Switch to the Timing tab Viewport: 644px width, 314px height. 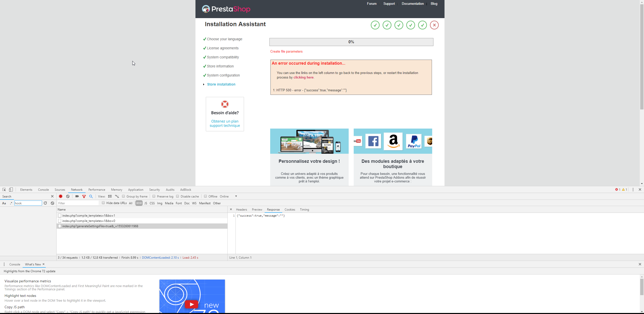304,209
